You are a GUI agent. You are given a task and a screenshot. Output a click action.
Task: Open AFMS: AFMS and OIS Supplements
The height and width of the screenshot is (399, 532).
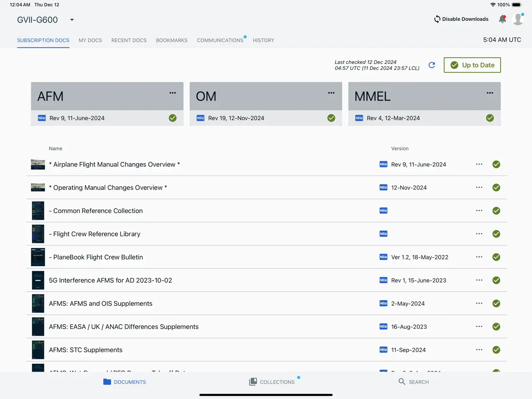point(101,303)
